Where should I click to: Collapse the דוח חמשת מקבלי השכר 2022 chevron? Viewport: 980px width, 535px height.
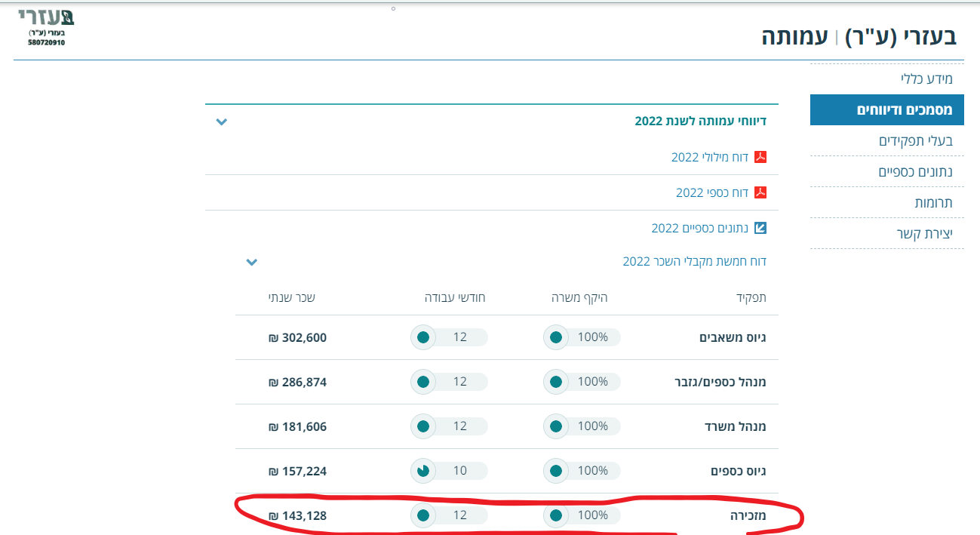tap(252, 262)
